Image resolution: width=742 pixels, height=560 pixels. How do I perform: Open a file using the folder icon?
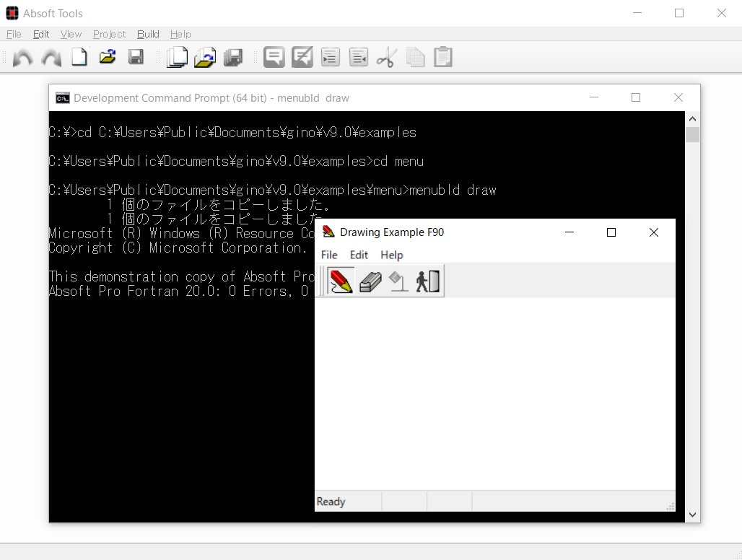(x=108, y=57)
